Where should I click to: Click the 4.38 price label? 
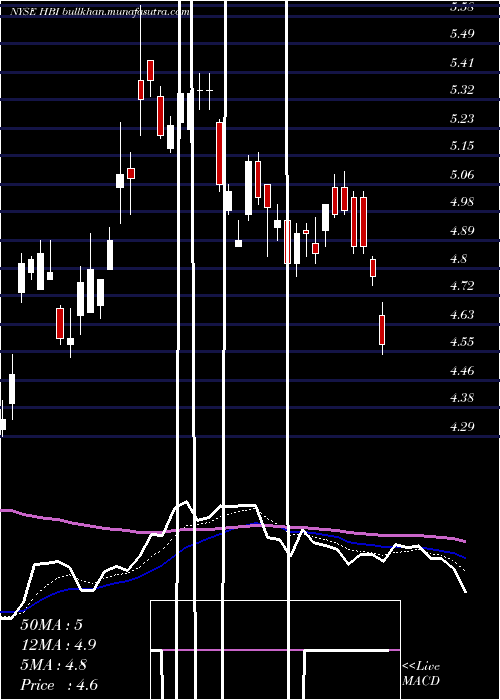click(462, 398)
